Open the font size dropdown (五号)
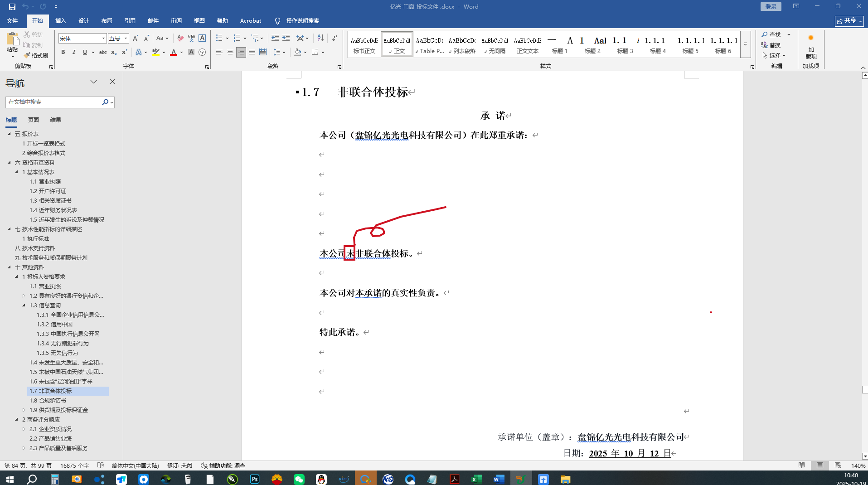 (x=126, y=39)
